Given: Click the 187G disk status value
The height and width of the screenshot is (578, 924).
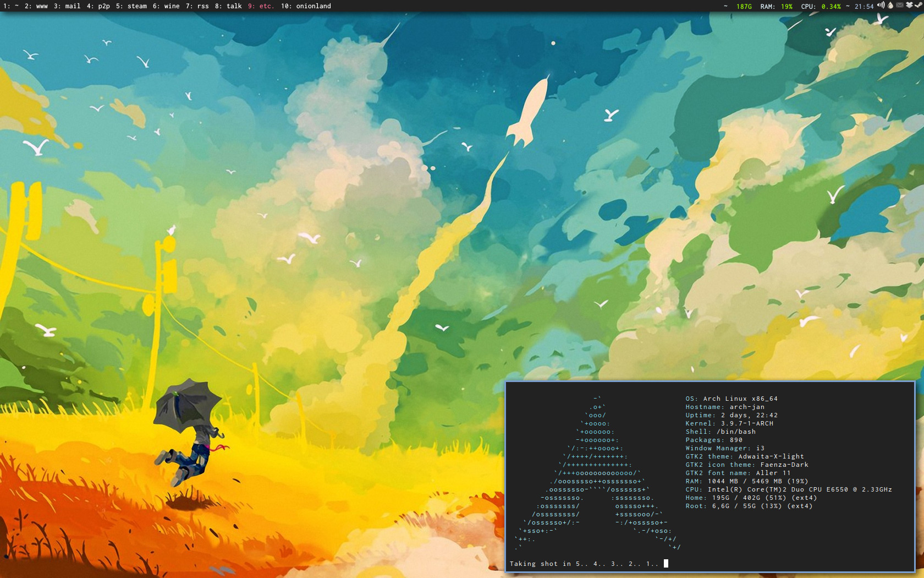Looking at the screenshot, I should click(x=744, y=7).
